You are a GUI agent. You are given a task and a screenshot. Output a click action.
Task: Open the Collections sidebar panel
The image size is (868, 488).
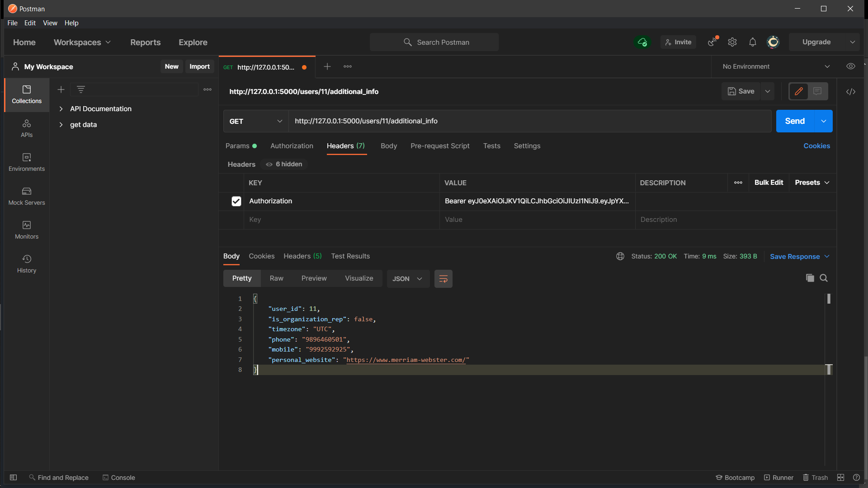(26, 95)
